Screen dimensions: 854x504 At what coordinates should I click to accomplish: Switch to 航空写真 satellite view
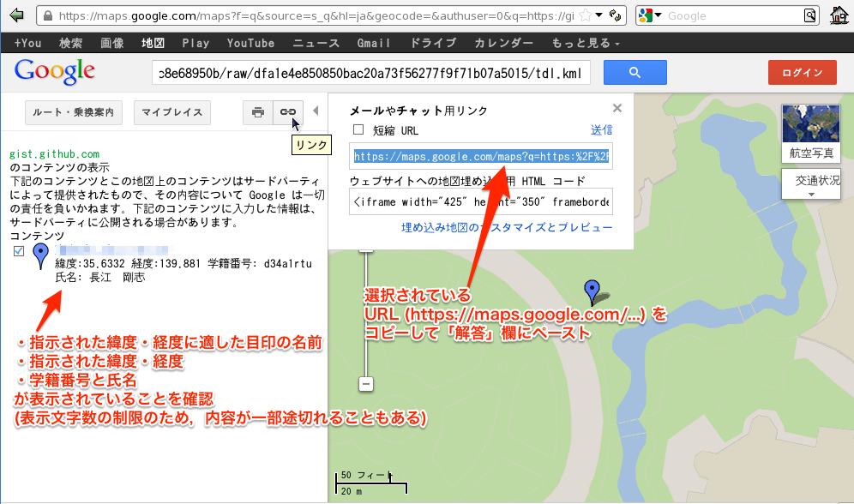pyautogui.click(x=811, y=132)
